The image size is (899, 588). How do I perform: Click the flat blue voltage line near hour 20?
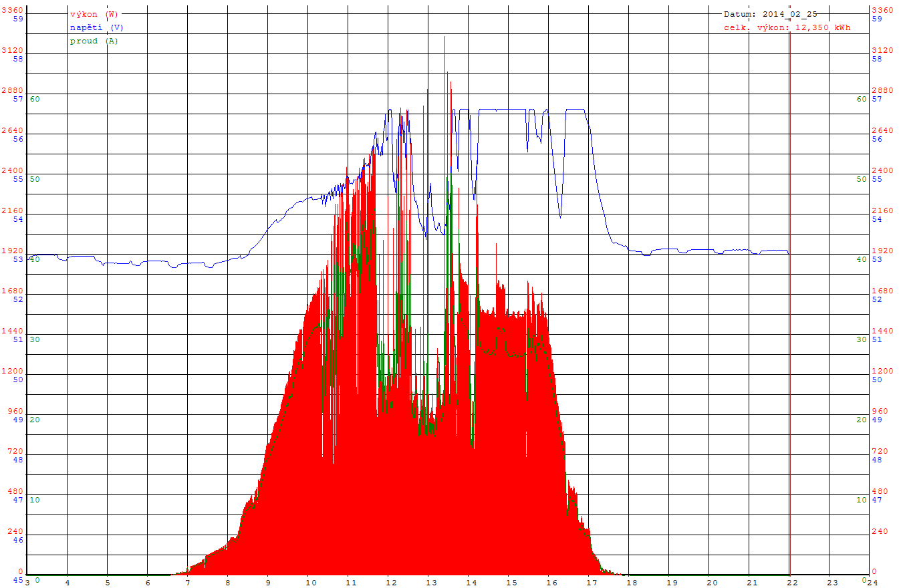pyautogui.click(x=702, y=250)
